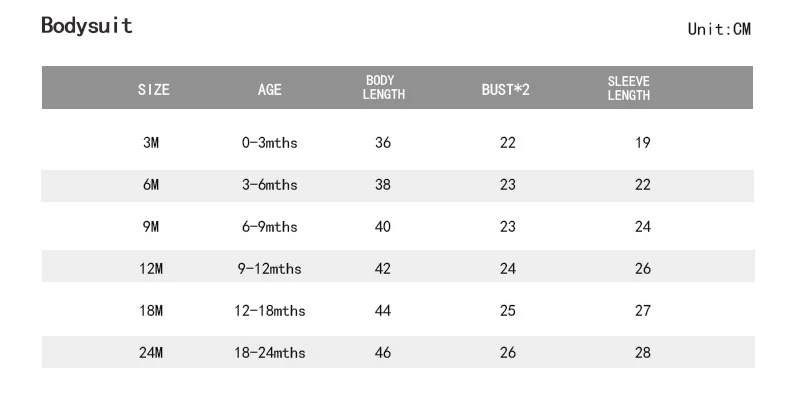Click sleeve length value 28
800x402 pixels.
coord(643,352)
